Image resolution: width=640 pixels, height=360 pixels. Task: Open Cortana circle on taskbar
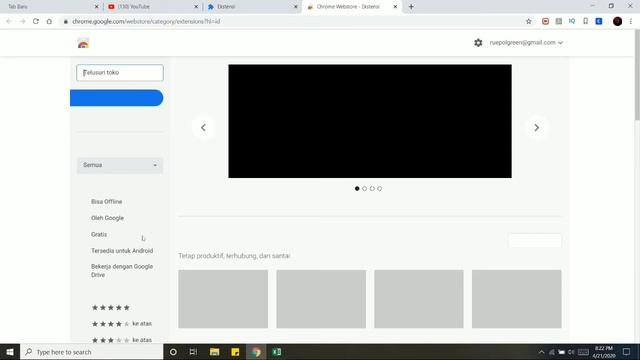[173, 352]
